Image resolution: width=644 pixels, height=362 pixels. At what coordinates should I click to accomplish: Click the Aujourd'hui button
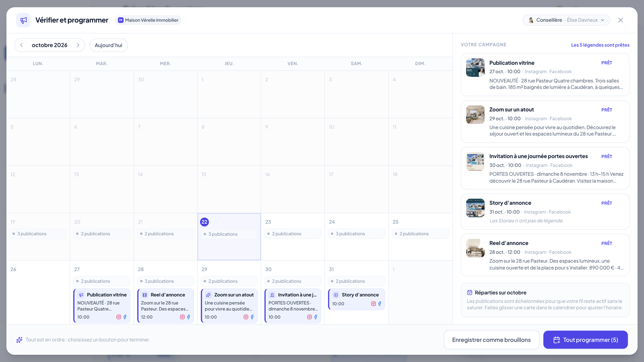[109, 45]
